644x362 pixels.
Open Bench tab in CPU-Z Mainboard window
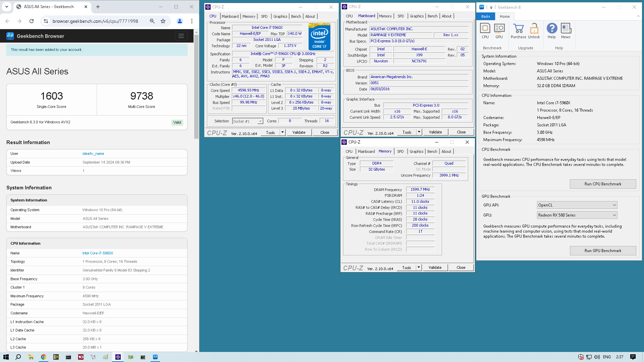(x=433, y=16)
